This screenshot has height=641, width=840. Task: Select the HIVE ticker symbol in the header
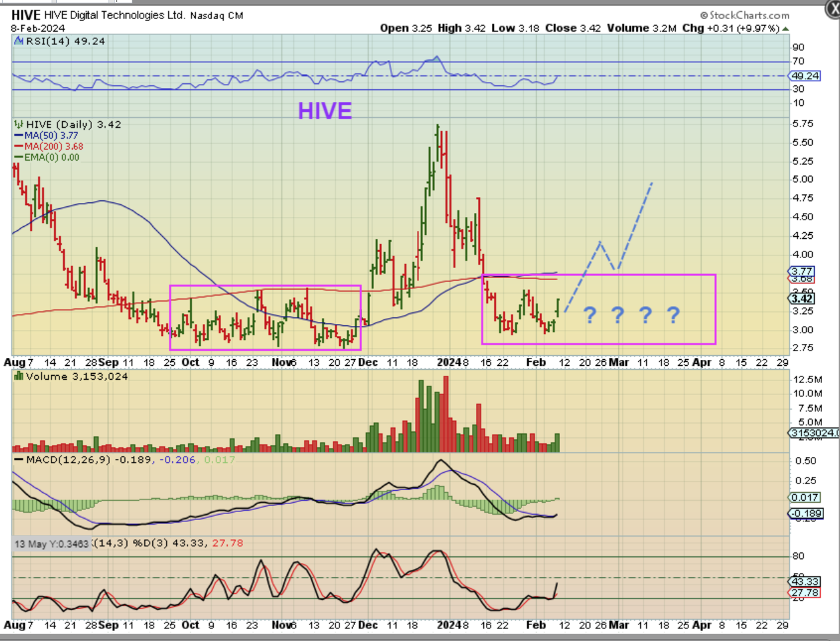26,15
